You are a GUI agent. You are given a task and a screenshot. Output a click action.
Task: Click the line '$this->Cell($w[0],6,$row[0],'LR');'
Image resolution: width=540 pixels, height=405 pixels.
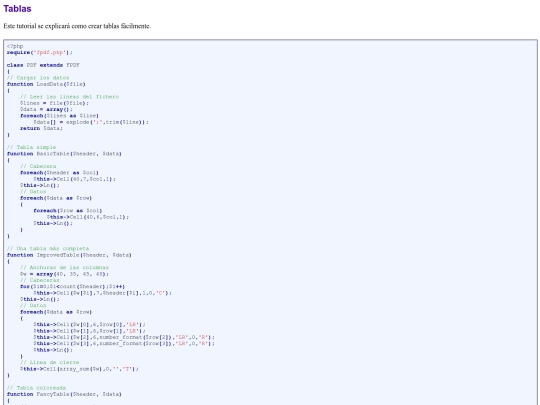[x=90, y=324]
